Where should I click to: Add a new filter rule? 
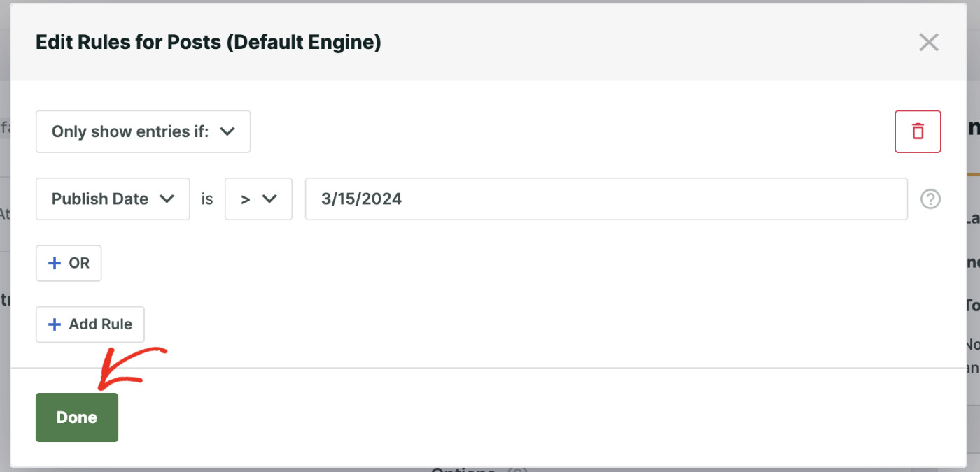tap(90, 324)
